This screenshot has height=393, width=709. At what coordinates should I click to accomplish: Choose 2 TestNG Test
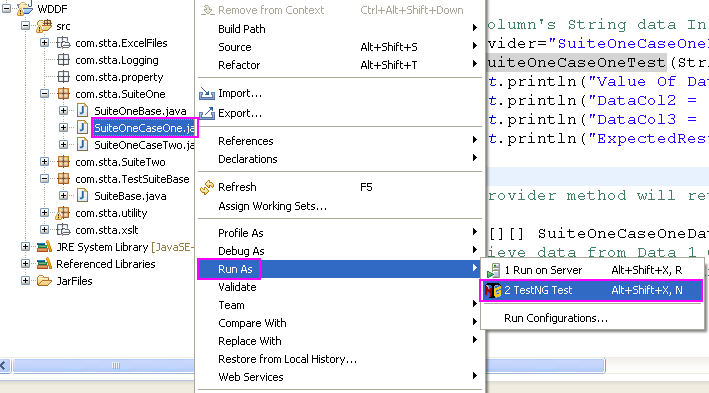(592, 290)
